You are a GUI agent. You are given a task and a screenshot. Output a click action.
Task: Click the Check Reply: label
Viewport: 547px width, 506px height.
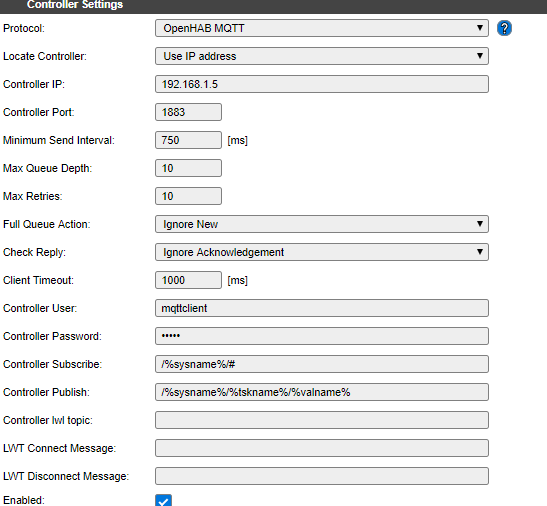34,252
